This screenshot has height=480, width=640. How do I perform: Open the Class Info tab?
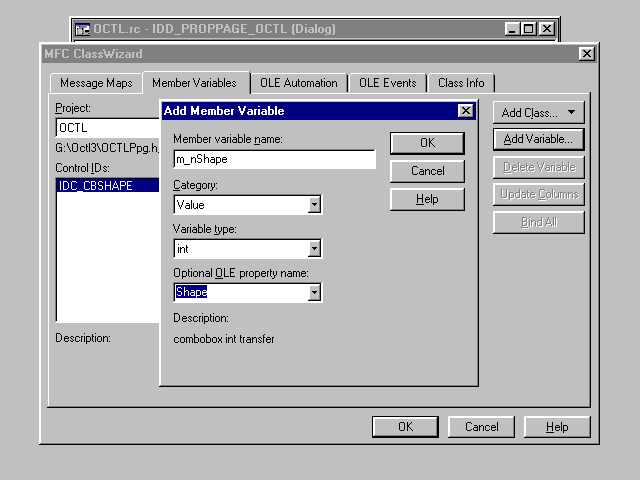coord(461,83)
